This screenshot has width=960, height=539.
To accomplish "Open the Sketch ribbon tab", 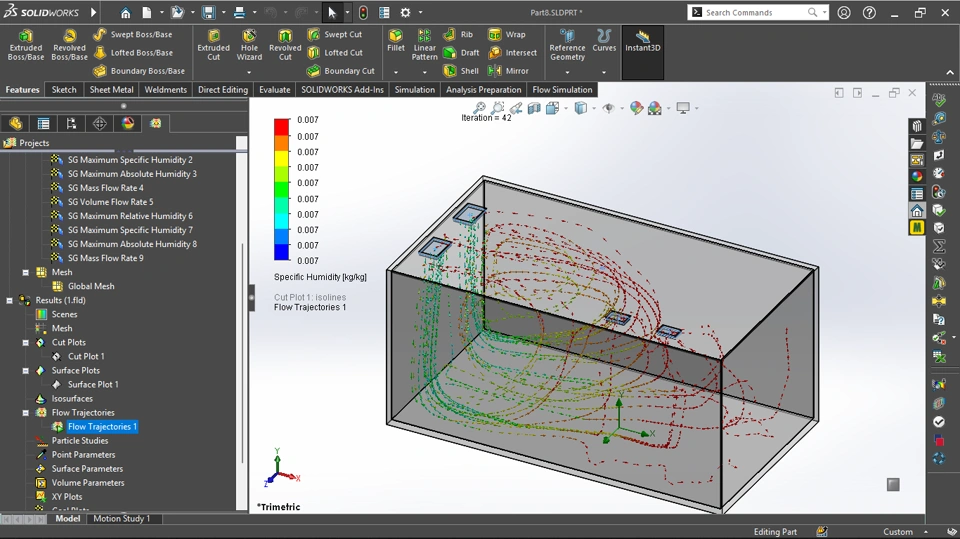I will [x=64, y=90].
